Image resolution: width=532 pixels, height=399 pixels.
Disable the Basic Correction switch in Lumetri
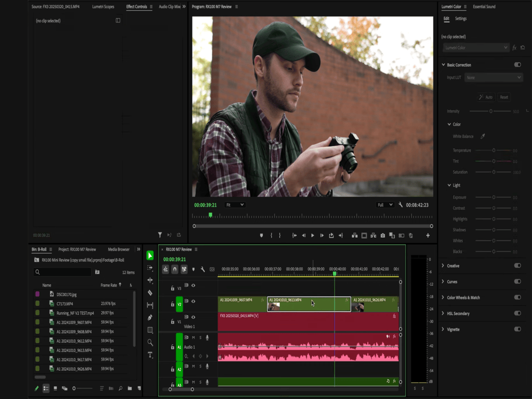(x=517, y=64)
